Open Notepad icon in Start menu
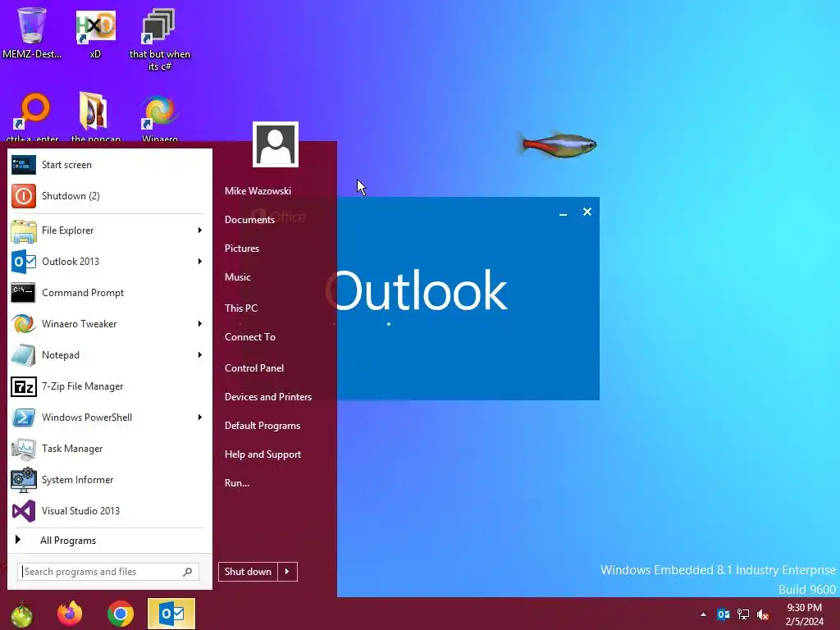 pos(24,354)
